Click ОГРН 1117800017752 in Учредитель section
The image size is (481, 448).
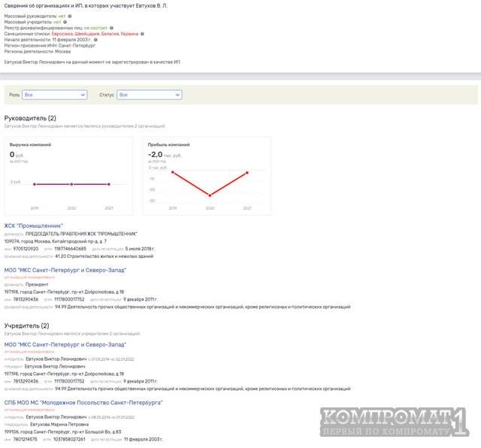69,381
